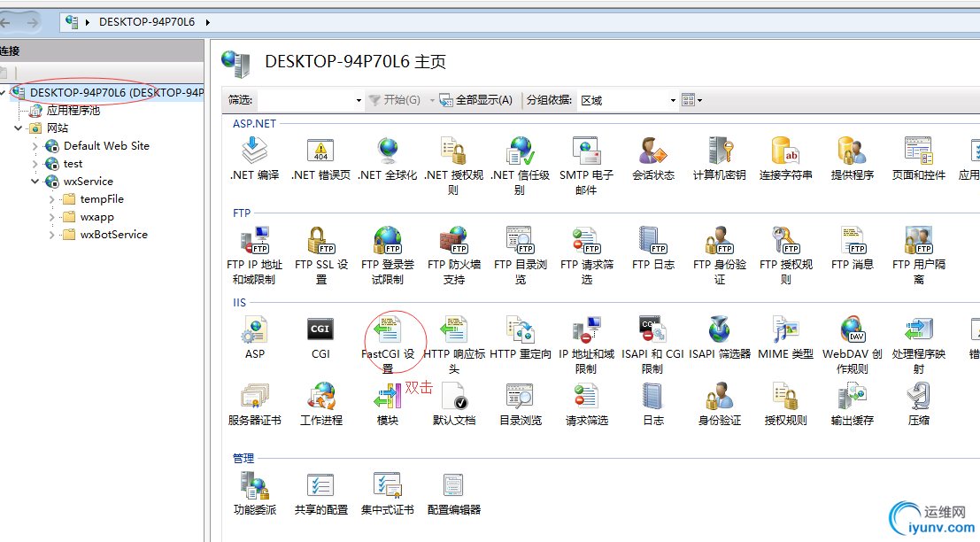The height and width of the screenshot is (542, 980).
Task: Open the CGI feature icon
Action: pyautogui.click(x=320, y=329)
